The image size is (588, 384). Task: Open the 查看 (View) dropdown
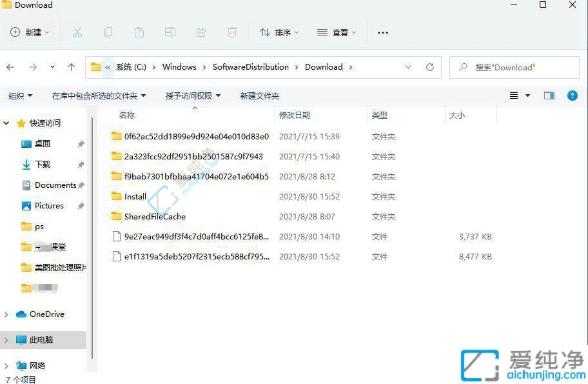coord(336,32)
